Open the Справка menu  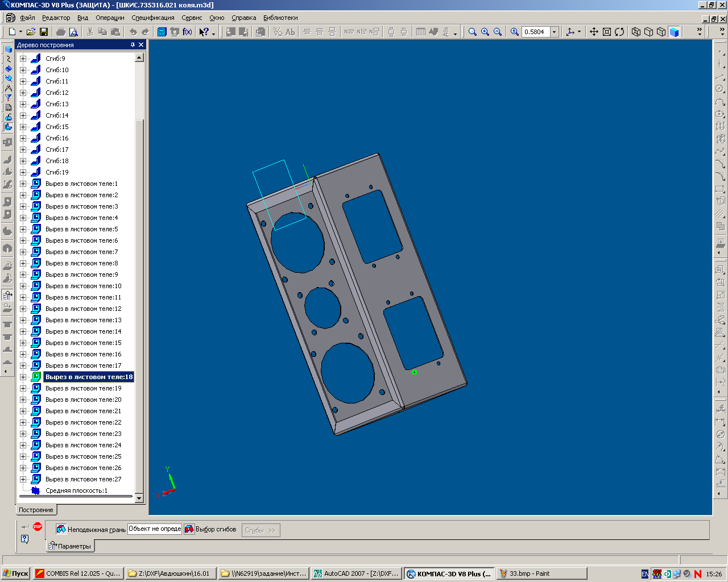tap(244, 18)
